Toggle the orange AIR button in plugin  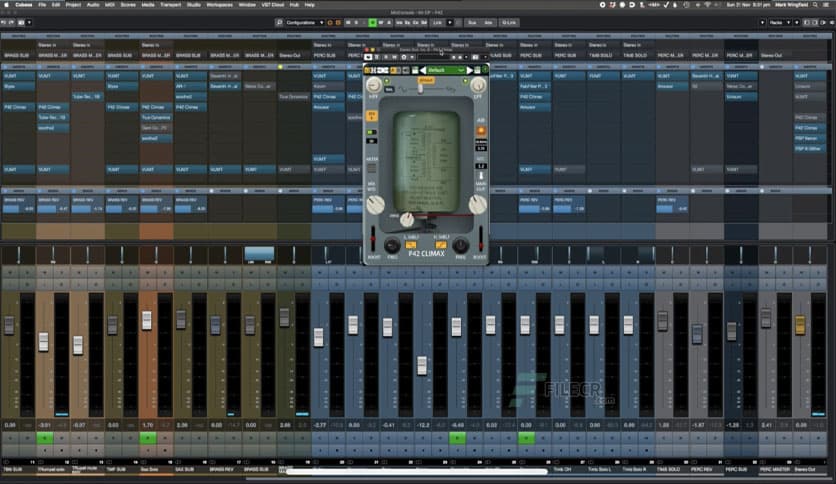tap(480, 131)
